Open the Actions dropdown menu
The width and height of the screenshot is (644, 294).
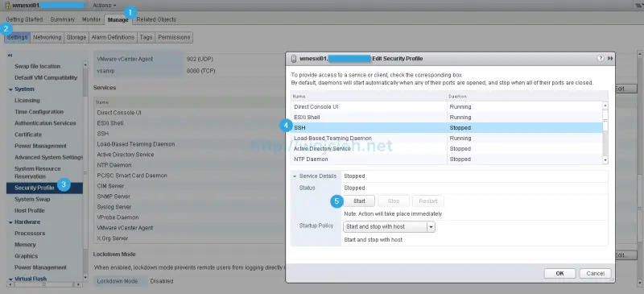pos(105,6)
